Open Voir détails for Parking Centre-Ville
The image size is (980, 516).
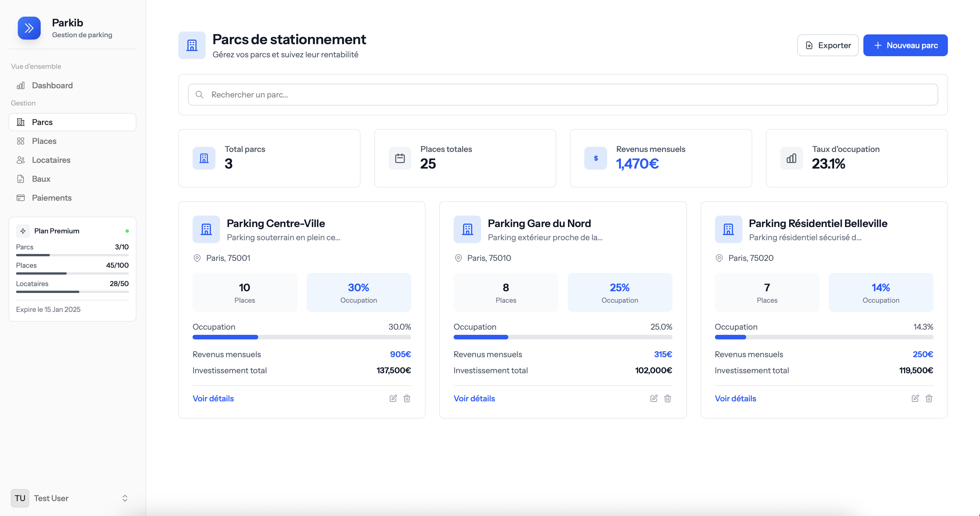pyautogui.click(x=213, y=398)
